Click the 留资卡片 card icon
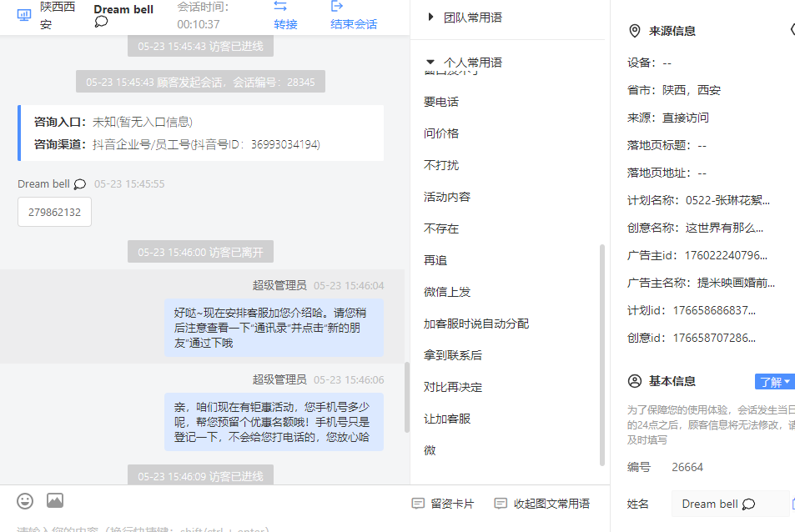This screenshot has width=795, height=532. [x=418, y=504]
